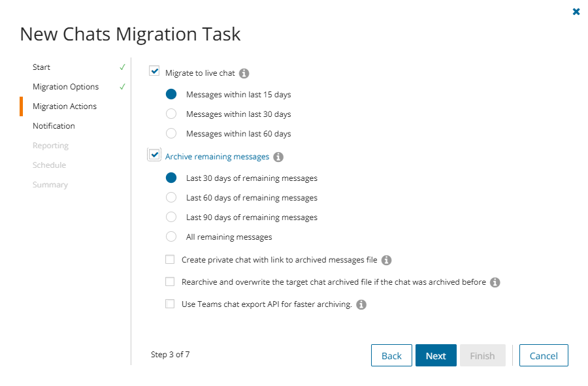Choose Last 60 days of remaining messages
The width and height of the screenshot is (588, 386).
(x=171, y=198)
